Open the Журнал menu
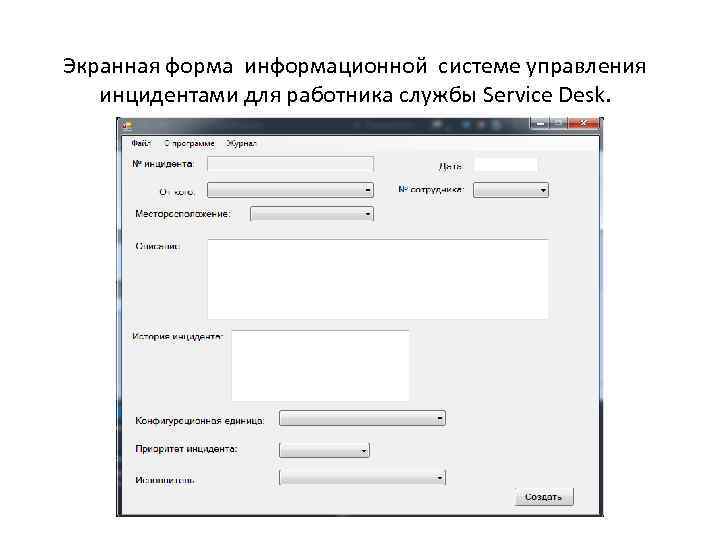This screenshot has width=720, height=540. (241, 144)
